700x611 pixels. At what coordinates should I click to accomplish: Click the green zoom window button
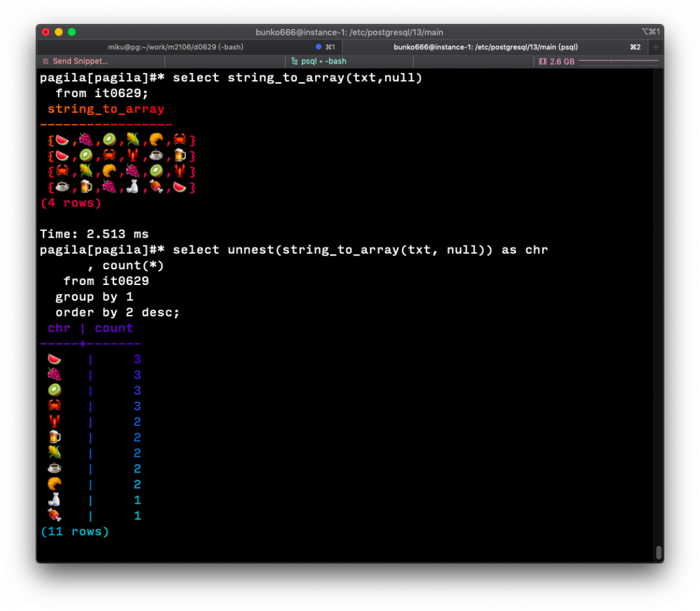71,32
